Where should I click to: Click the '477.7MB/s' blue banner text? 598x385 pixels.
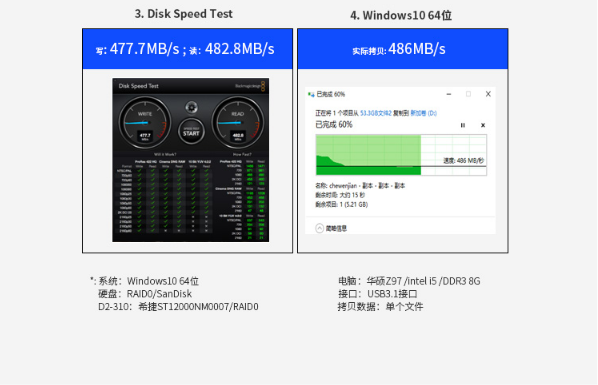click(144, 49)
